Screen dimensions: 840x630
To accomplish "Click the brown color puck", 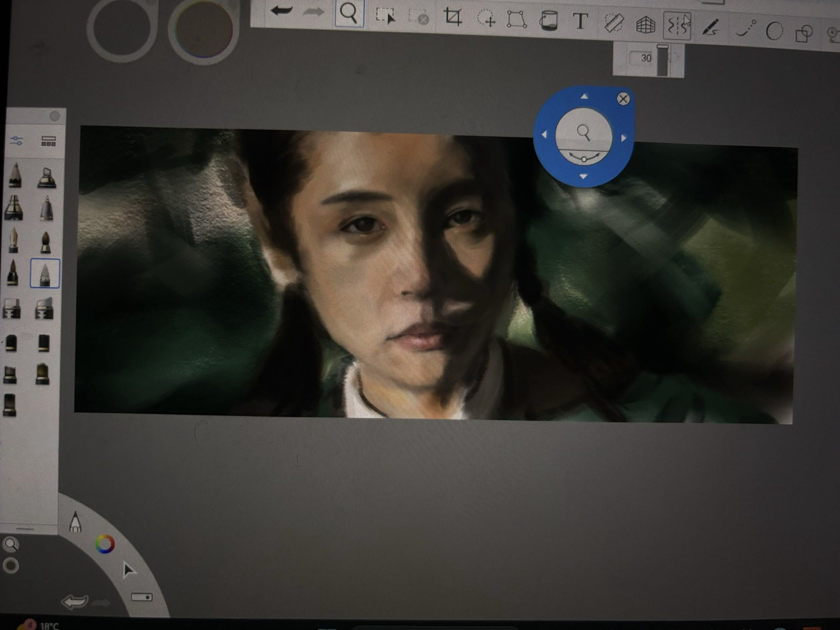I will [204, 29].
